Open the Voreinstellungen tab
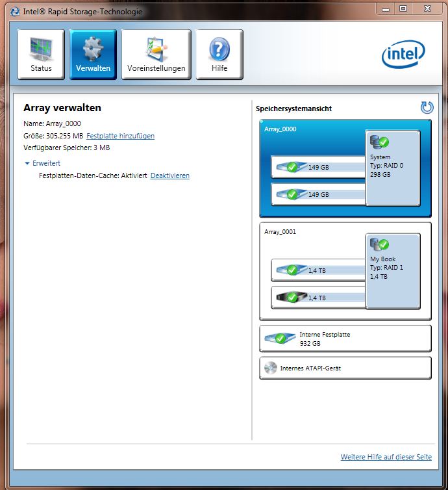The height and width of the screenshot is (490, 448). (x=156, y=55)
